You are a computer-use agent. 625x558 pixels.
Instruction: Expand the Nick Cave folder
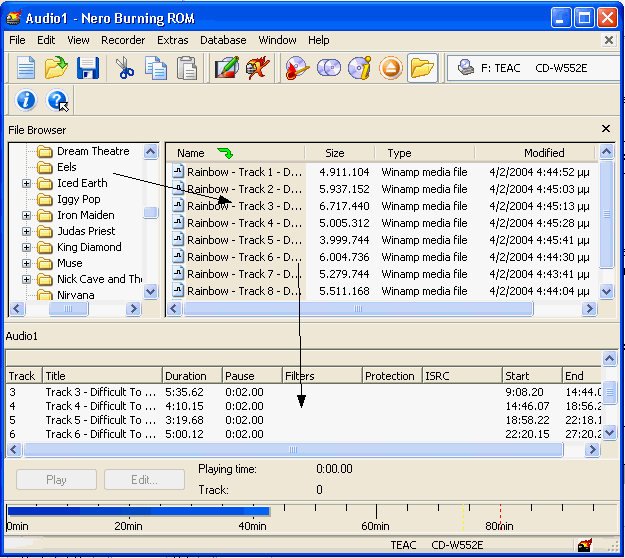26,279
